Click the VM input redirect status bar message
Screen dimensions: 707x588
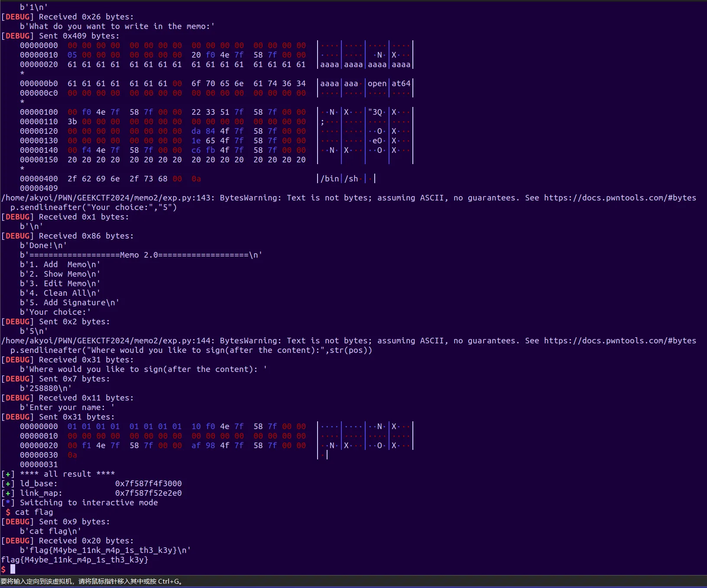click(92, 582)
